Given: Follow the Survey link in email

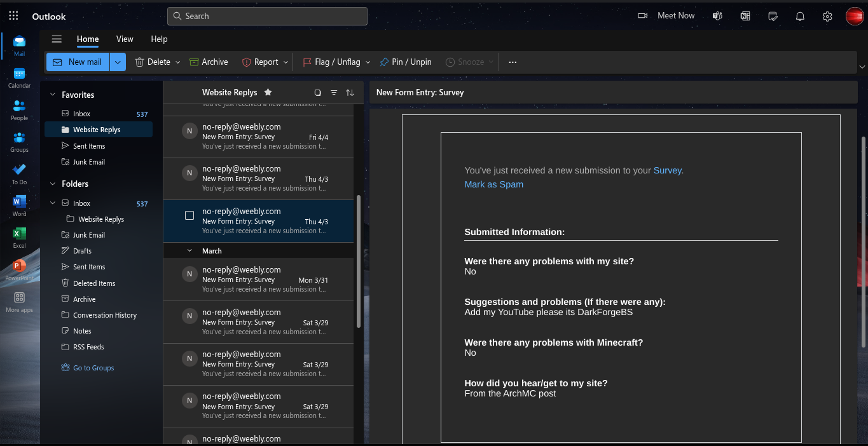Looking at the screenshot, I should (x=667, y=170).
